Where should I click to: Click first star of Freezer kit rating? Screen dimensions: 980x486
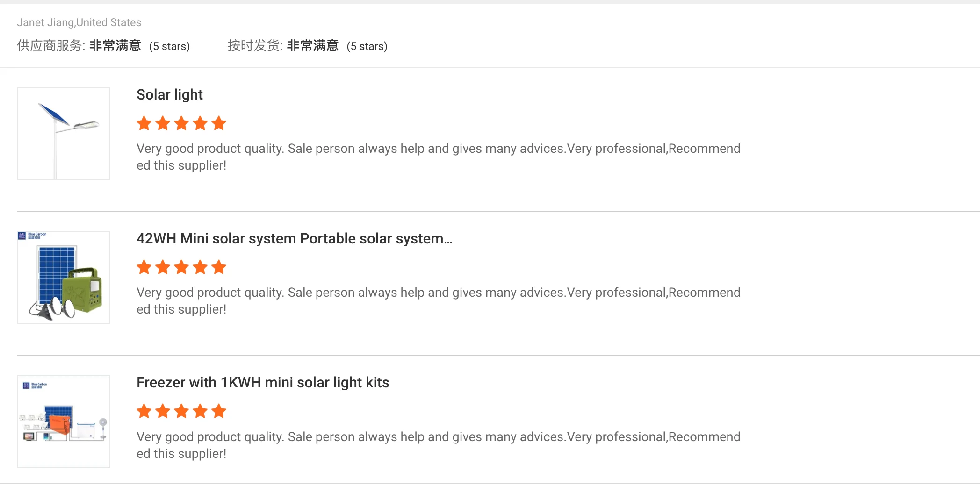point(144,411)
